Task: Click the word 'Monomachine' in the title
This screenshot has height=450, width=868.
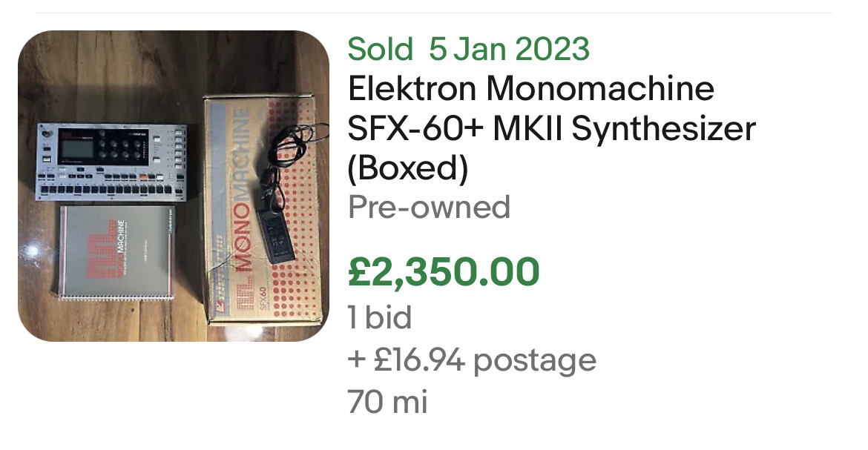Action: 600,90
